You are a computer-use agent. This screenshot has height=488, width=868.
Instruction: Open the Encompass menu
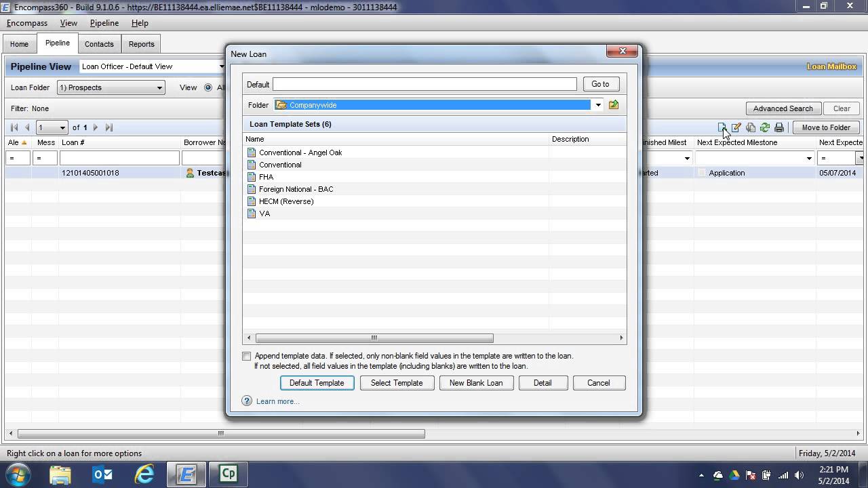pos(27,23)
